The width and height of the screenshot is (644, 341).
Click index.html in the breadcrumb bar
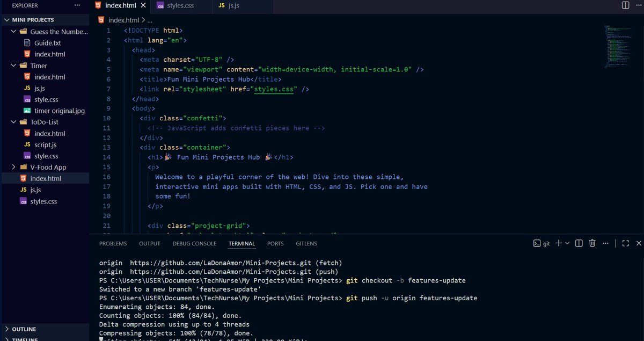[123, 20]
